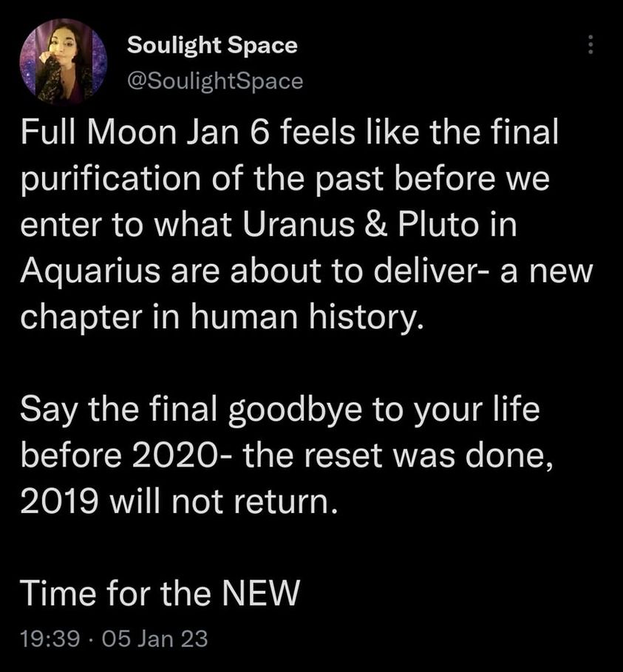
Task: Click the "Time for the NEW" line
Action: (160, 593)
